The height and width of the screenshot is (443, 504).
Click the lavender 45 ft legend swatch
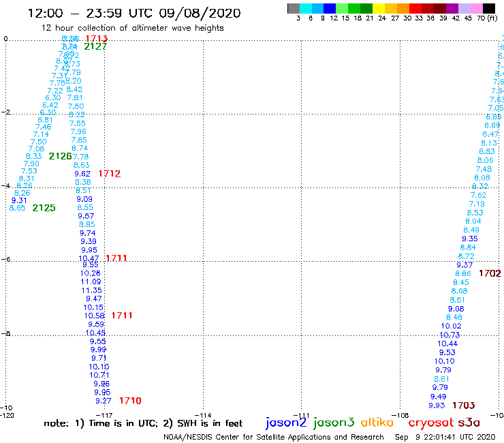pos(464,8)
